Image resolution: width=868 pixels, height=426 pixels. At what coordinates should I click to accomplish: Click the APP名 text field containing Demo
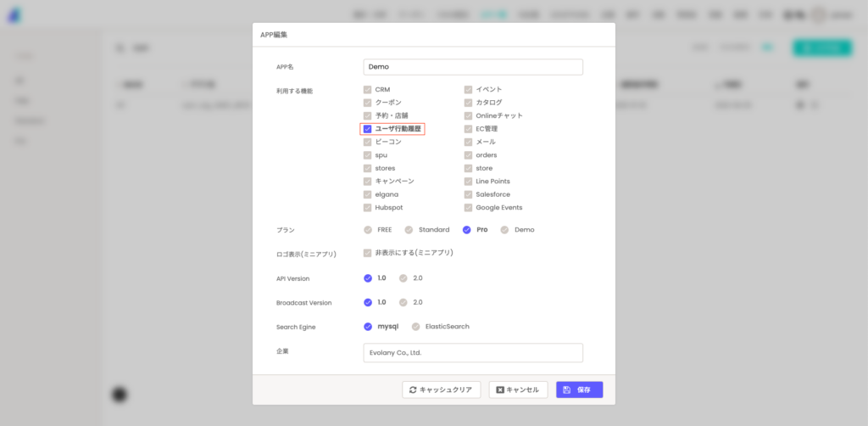tap(472, 67)
